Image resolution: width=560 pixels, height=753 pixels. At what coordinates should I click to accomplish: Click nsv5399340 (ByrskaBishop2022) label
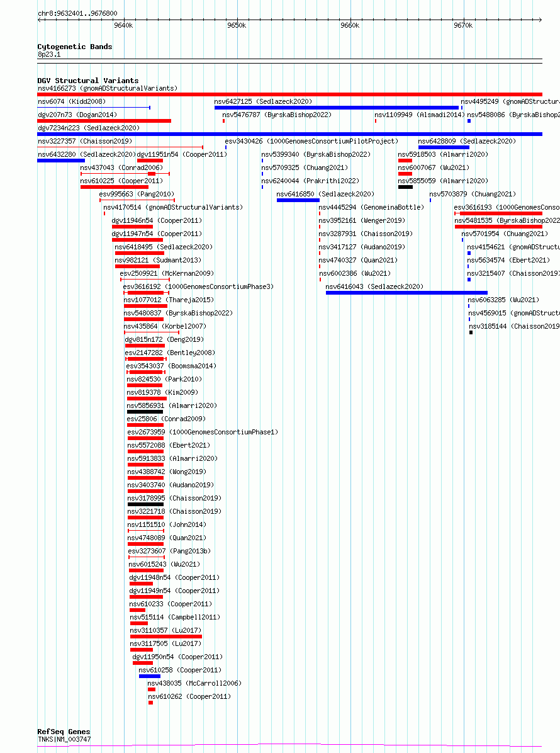(316, 155)
